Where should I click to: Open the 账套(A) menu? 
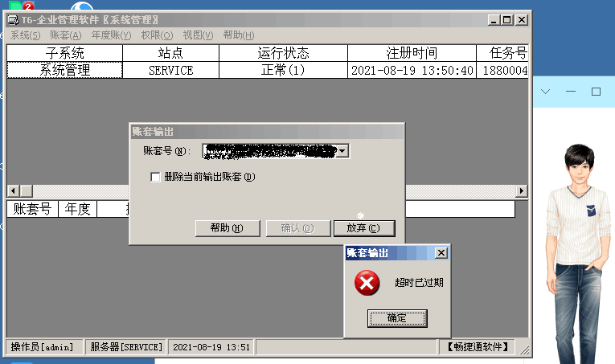65,35
